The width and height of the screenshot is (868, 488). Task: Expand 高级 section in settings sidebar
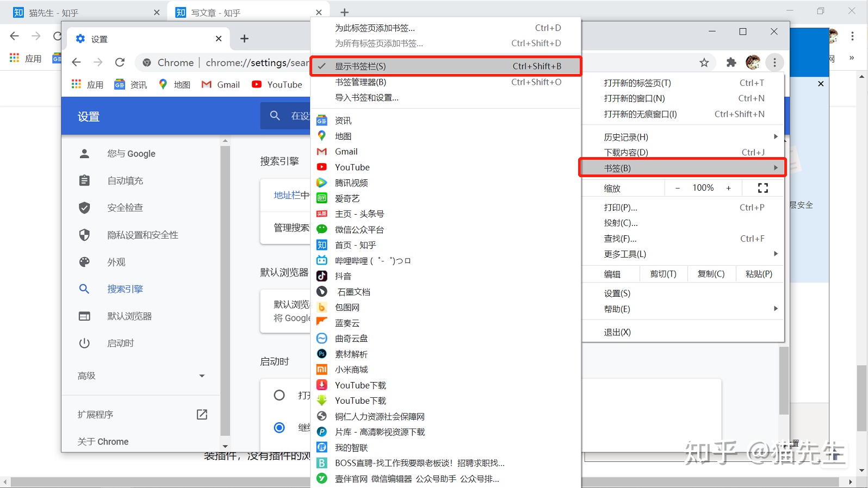coord(141,376)
